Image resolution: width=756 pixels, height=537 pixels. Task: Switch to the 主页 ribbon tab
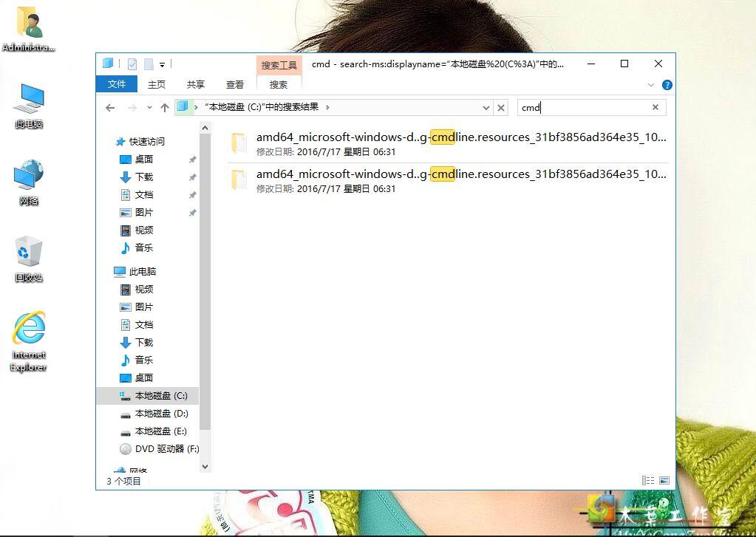coord(156,84)
